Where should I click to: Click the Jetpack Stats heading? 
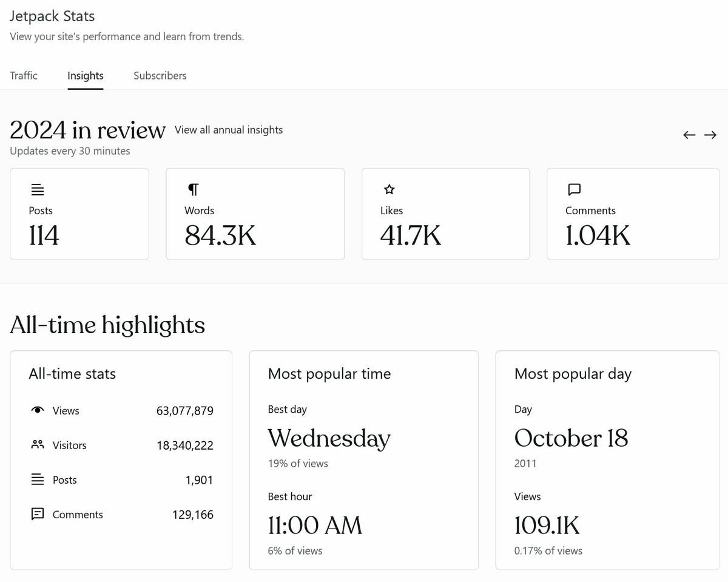pyautogui.click(x=52, y=16)
